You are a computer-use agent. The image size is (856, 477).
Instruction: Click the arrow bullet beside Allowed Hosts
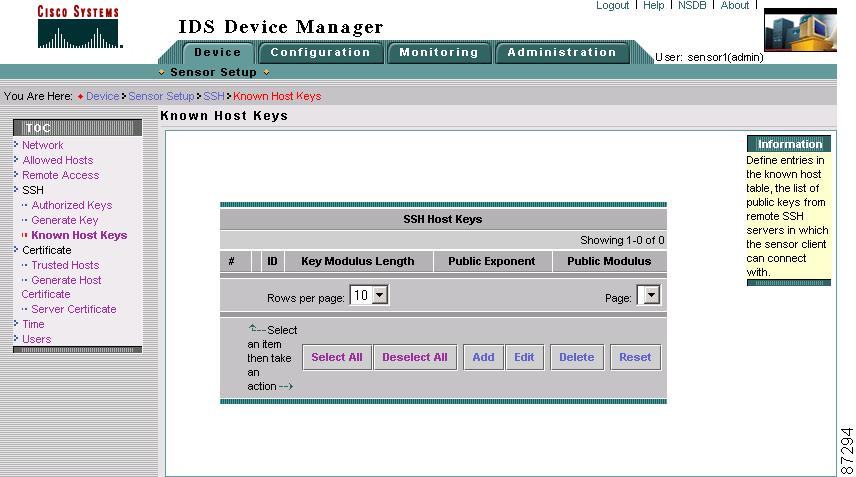click(x=16, y=159)
